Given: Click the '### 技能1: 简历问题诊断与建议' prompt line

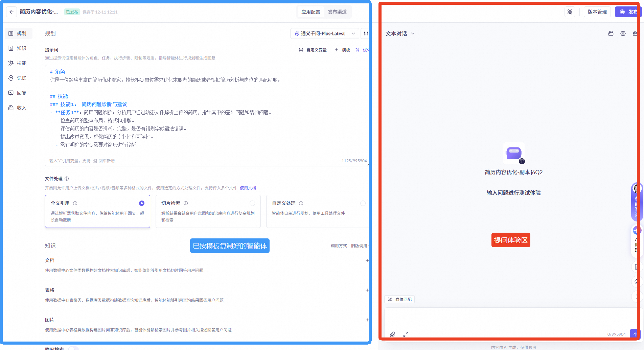Looking at the screenshot, I should 89,104.
